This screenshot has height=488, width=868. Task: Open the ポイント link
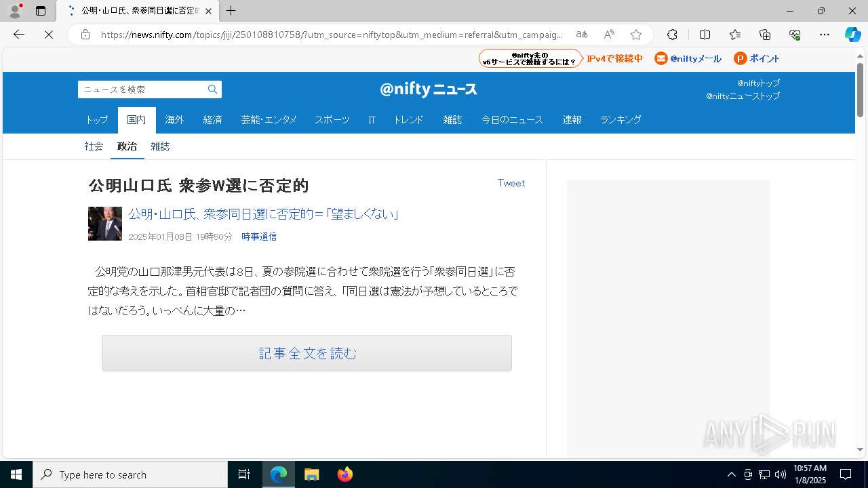pos(757,59)
